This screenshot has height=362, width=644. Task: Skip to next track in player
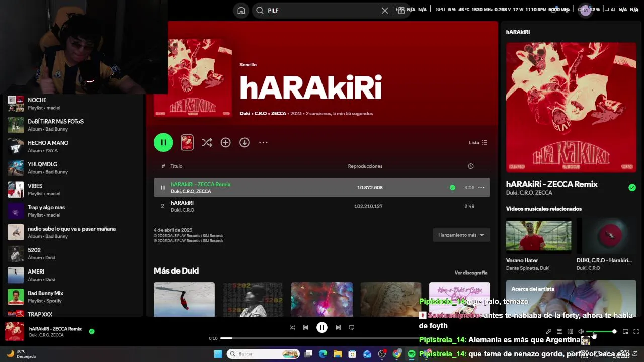coord(338,327)
